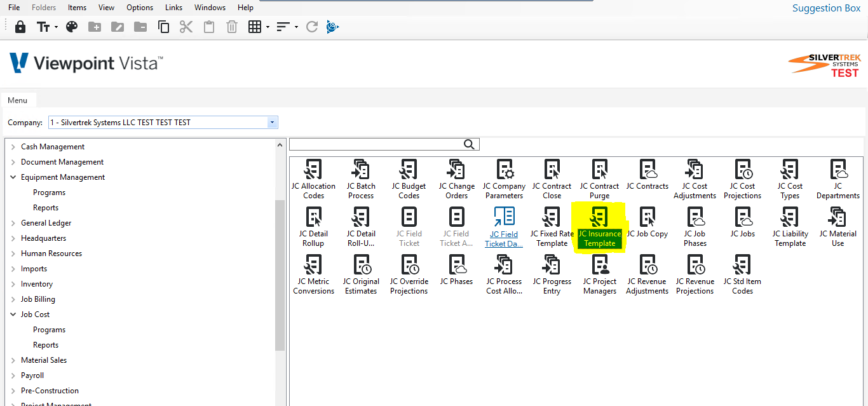Open the JC Jobs form

pos(743,222)
